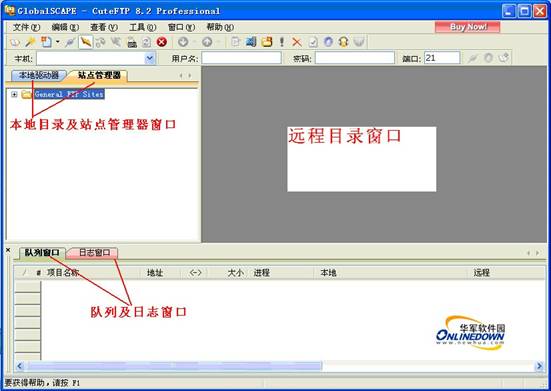Click the blue View file toolbar icon

click(x=251, y=42)
